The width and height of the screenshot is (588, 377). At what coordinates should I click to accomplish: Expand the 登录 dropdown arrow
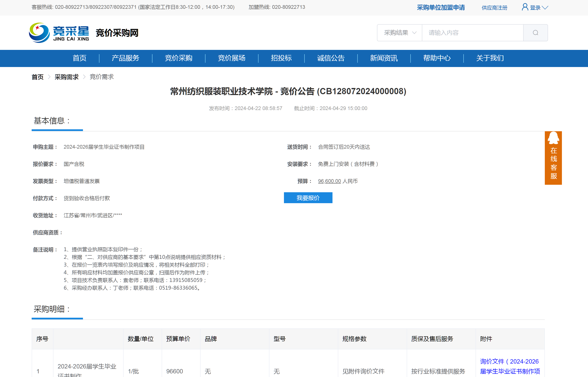[545, 7]
